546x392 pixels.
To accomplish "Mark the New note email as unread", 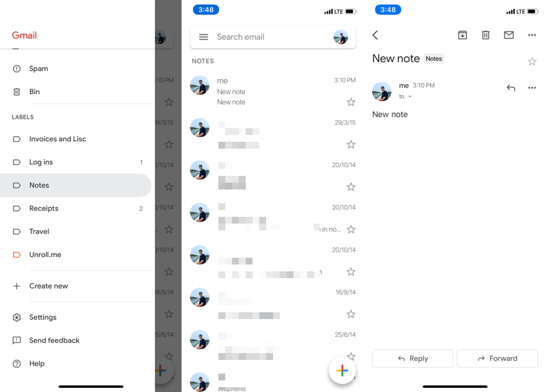I will pos(508,35).
